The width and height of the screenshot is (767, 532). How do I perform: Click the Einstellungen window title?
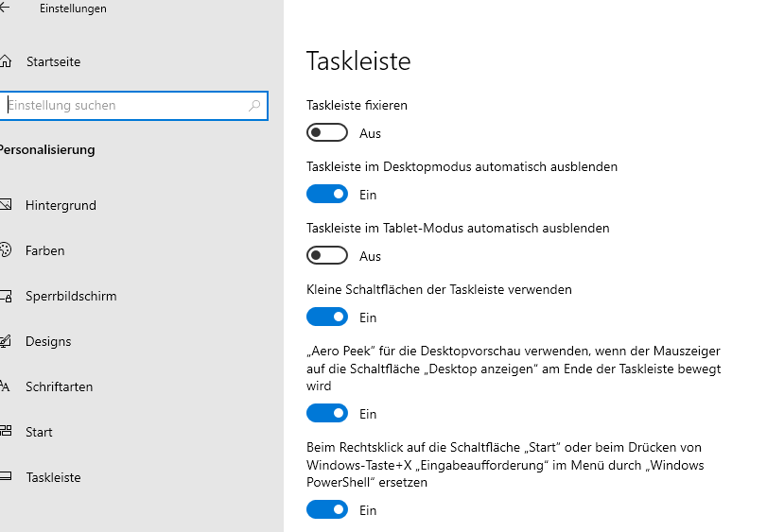tap(73, 9)
